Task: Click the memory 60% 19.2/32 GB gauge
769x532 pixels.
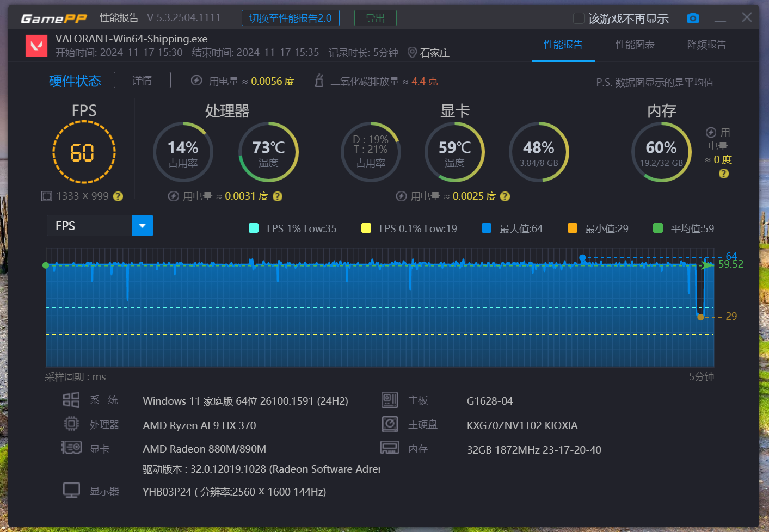Action: click(661, 152)
